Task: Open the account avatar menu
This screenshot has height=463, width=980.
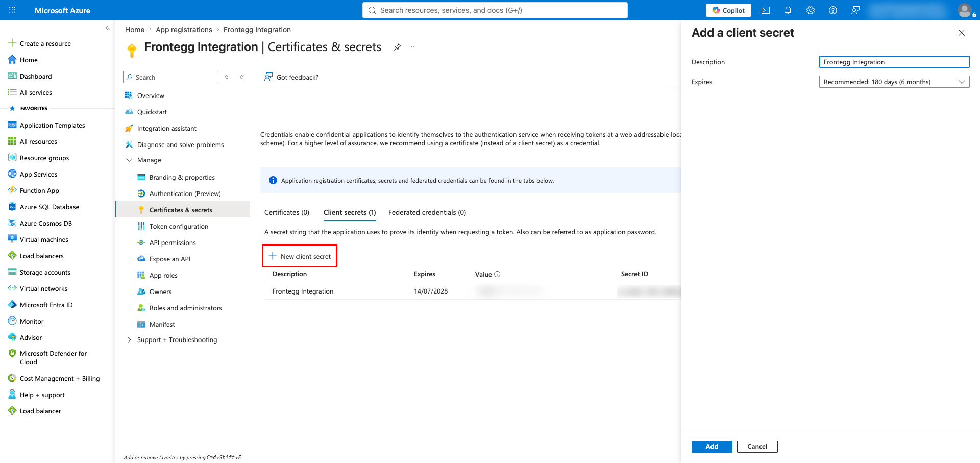Action: tap(965, 10)
